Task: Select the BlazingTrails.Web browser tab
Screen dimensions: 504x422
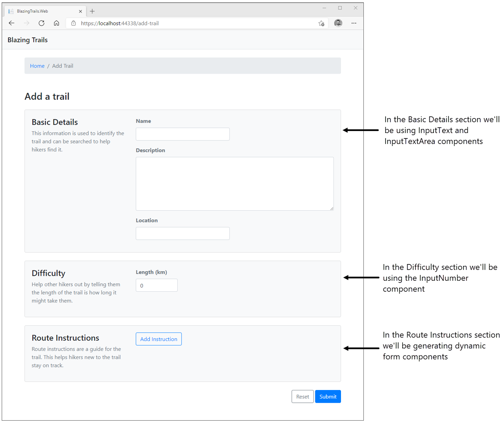Action: point(39,11)
